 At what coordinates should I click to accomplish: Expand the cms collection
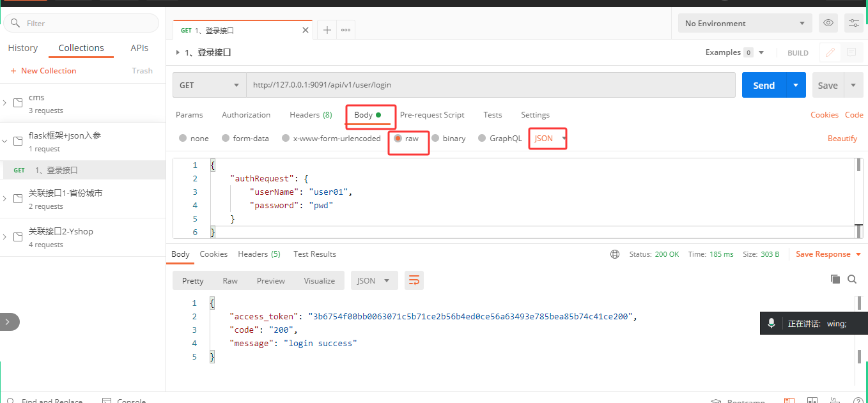click(x=5, y=103)
